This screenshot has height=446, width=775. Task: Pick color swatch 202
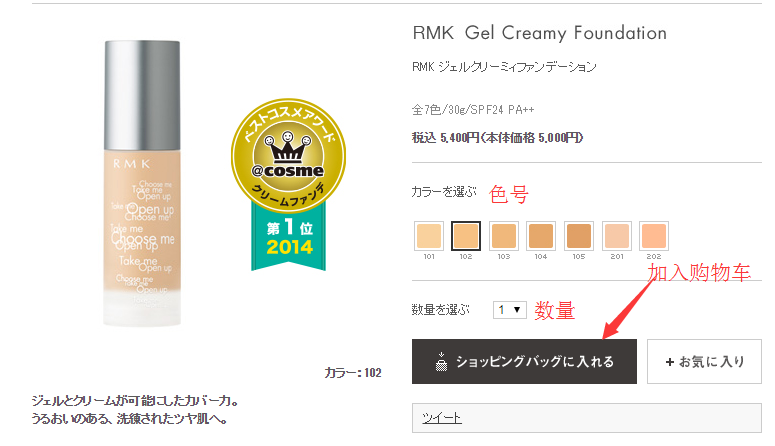point(654,236)
